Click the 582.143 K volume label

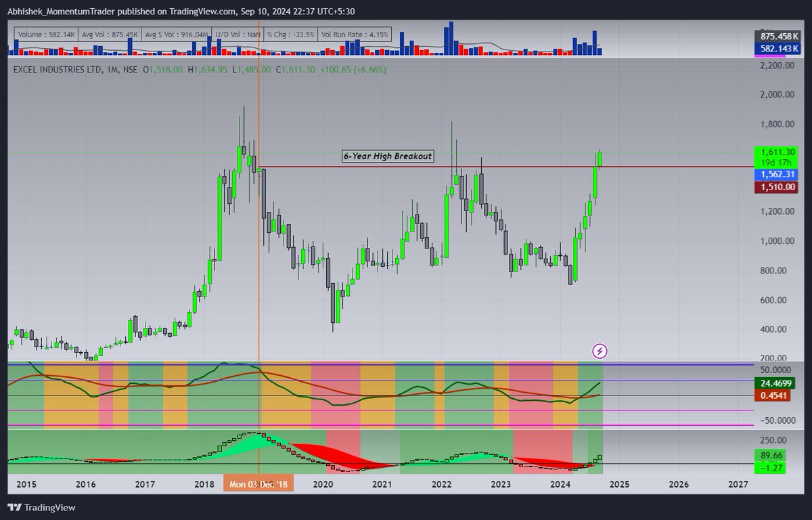776,49
